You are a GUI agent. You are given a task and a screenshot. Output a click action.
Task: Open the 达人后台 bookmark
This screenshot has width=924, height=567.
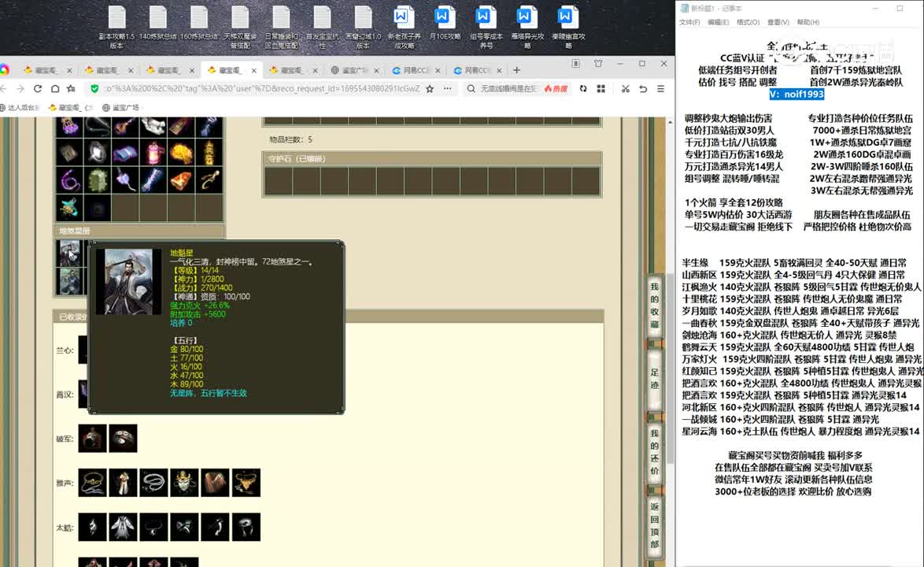[x=20, y=108]
